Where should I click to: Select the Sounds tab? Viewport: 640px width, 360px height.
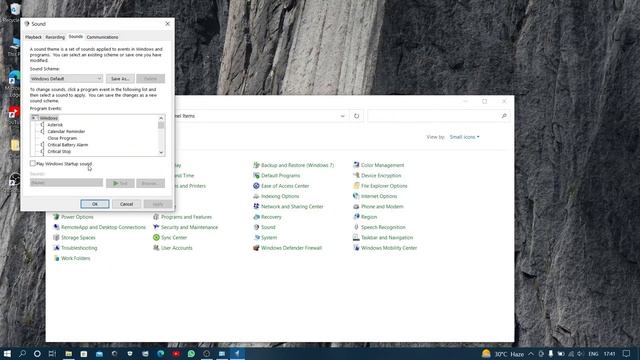(76, 37)
